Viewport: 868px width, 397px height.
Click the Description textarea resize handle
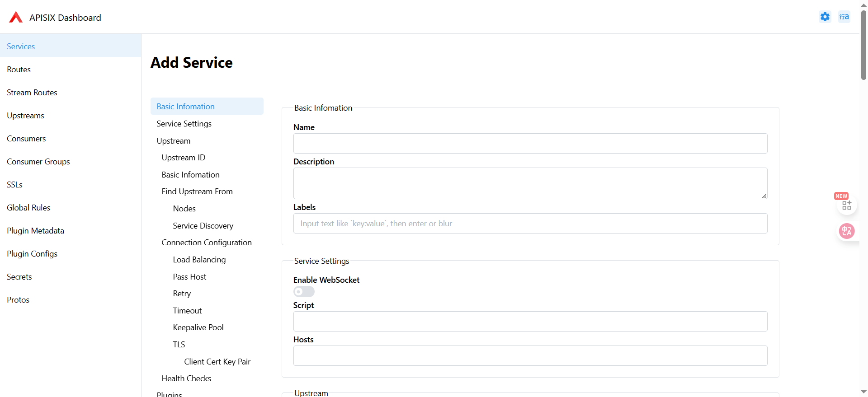pos(764,196)
